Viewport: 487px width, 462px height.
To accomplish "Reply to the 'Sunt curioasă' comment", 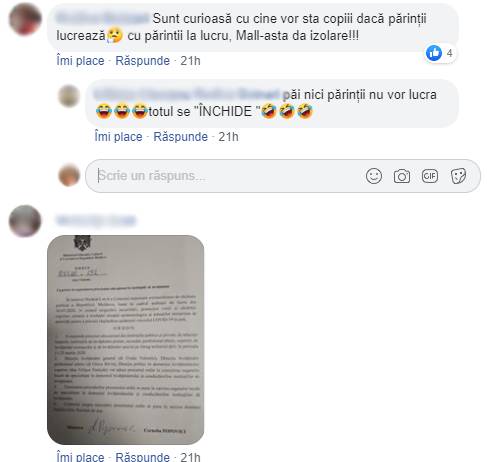I will point(142,61).
